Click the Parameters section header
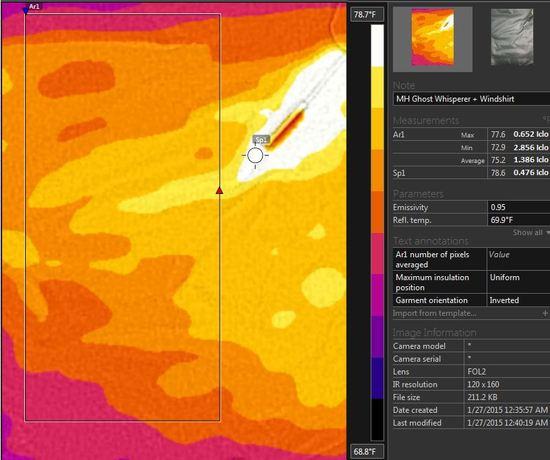This screenshot has height=460, width=550. [x=418, y=194]
